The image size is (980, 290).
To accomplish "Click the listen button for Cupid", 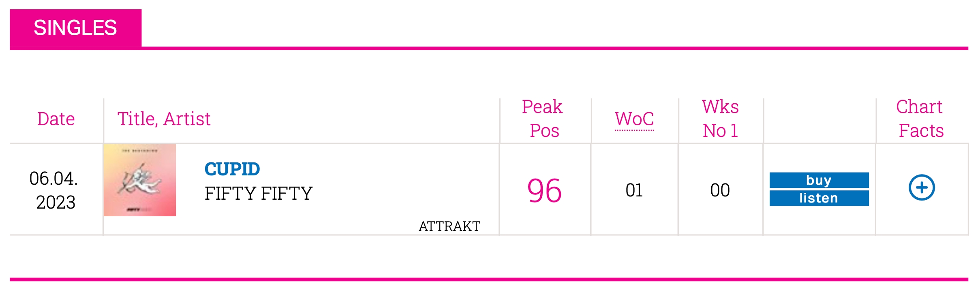I will tap(819, 198).
